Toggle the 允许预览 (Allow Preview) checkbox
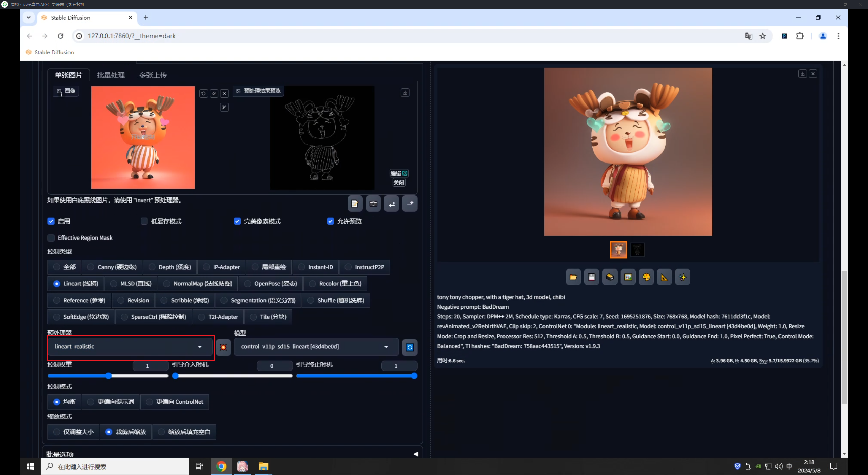 [x=331, y=221]
